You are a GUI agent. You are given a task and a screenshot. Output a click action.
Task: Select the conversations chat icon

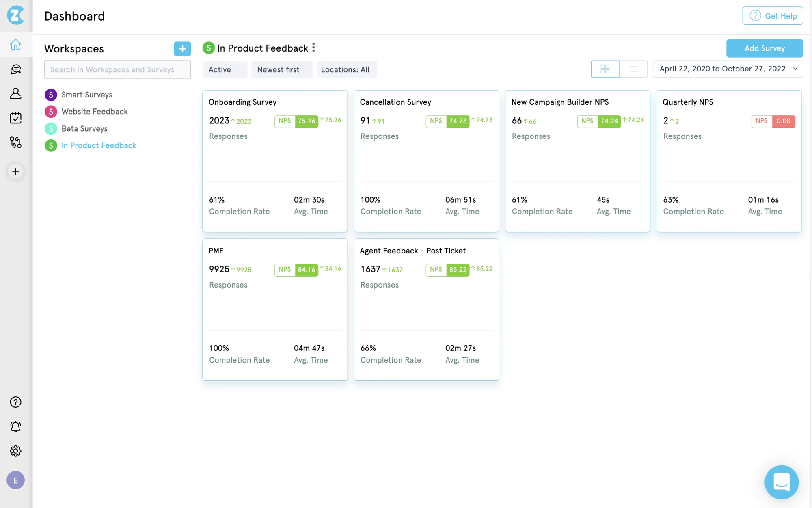point(15,69)
